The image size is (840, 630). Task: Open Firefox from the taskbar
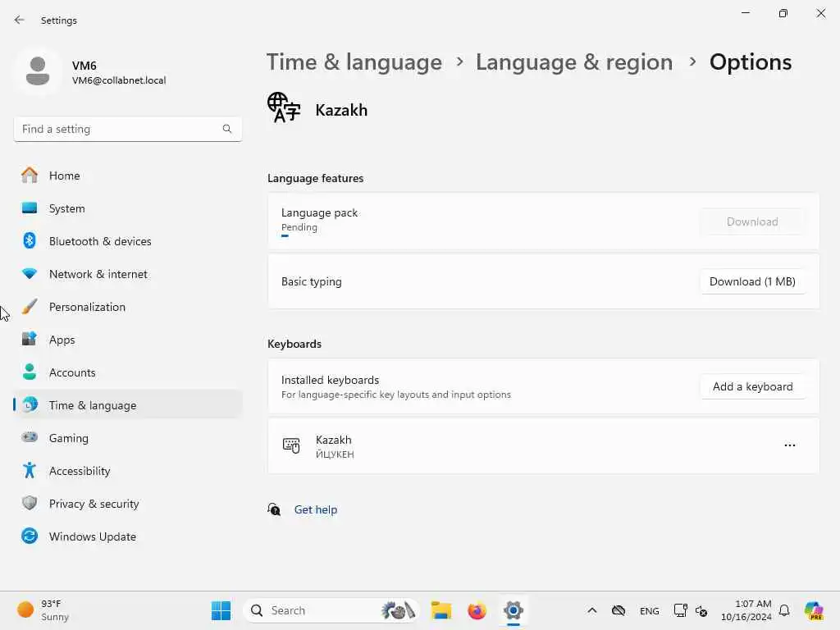[477, 610]
